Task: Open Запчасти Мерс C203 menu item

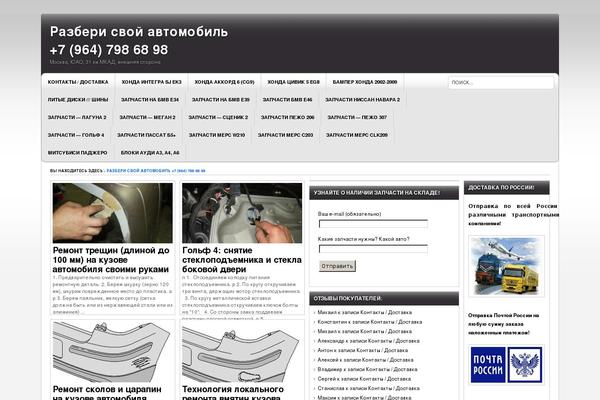Action: coord(285,135)
